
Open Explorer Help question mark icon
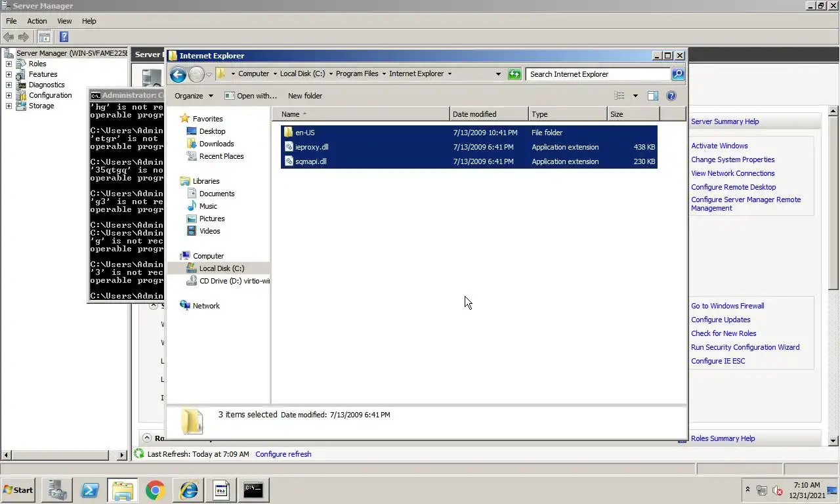(671, 96)
